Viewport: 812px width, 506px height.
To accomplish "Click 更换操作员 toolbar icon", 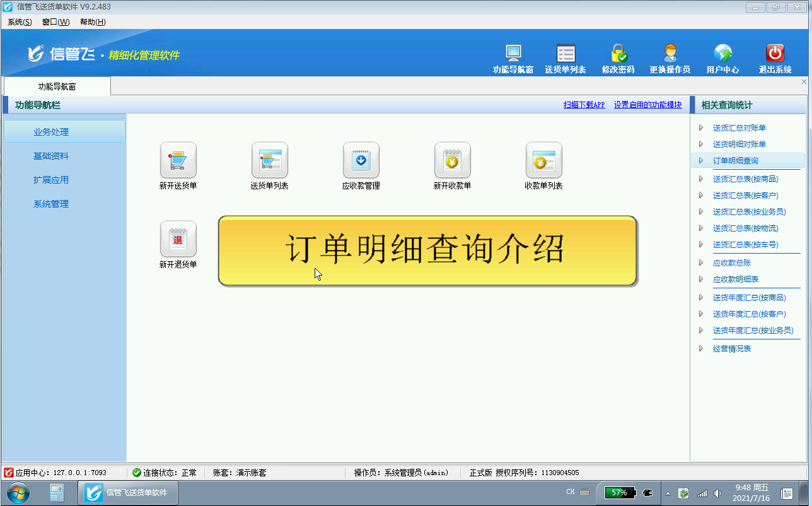I will click(670, 54).
